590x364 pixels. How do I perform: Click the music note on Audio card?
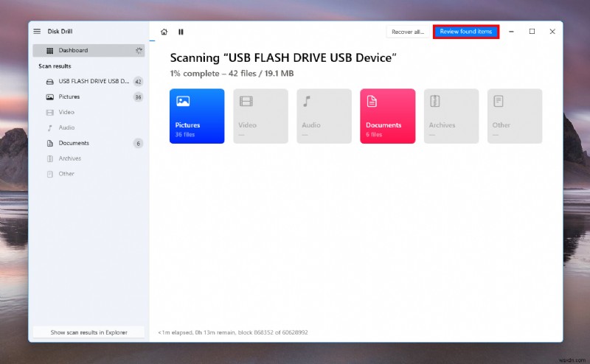[x=307, y=101]
